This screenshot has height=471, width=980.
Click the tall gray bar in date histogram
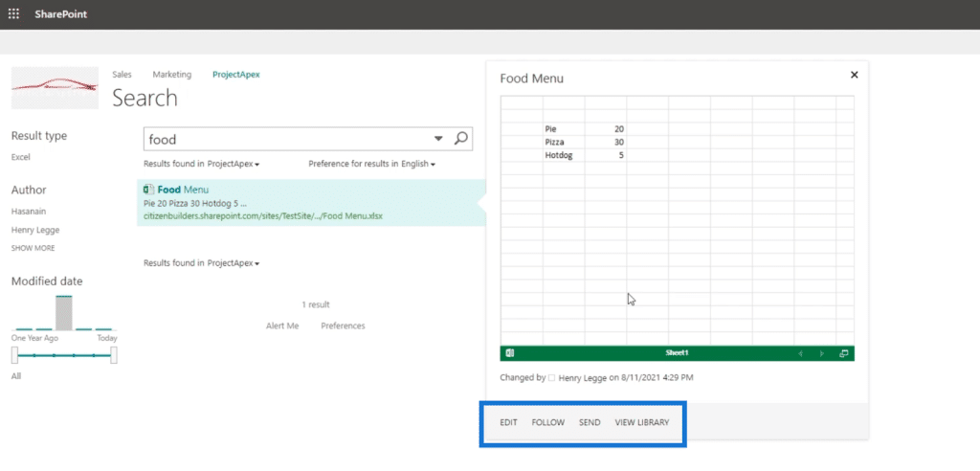(x=64, y=313)
